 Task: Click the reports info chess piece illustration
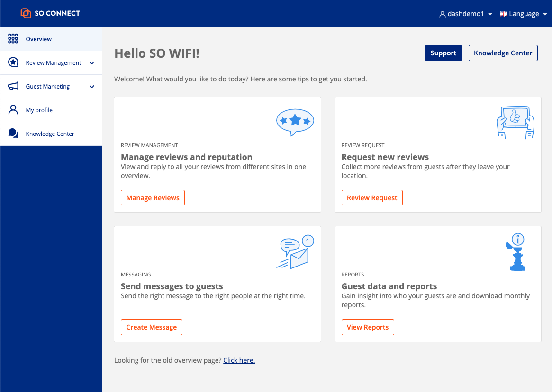tap(516, 252)
